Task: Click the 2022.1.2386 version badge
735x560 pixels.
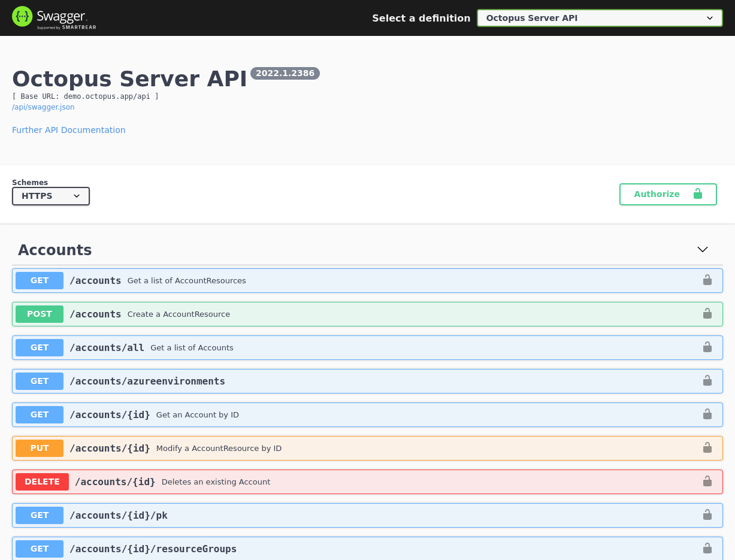Action: tap(285, 73)
